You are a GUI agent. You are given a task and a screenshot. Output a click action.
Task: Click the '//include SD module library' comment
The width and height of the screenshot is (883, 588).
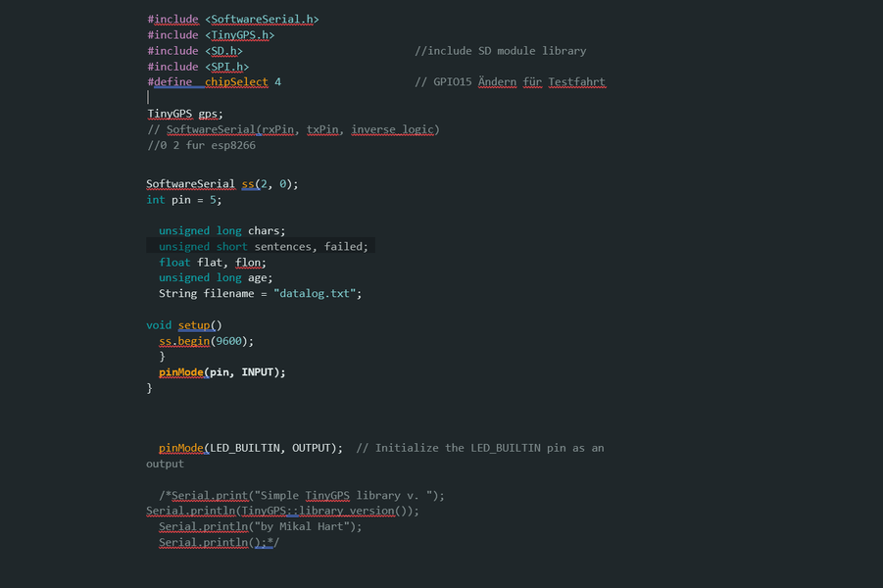click(x=501, y=51)
